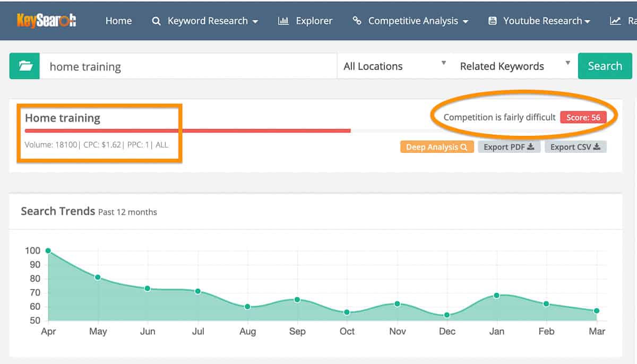637x364 pixels.
Task: Click the magnifying glass icon beside Keyword Research
Action: [156, 21]
